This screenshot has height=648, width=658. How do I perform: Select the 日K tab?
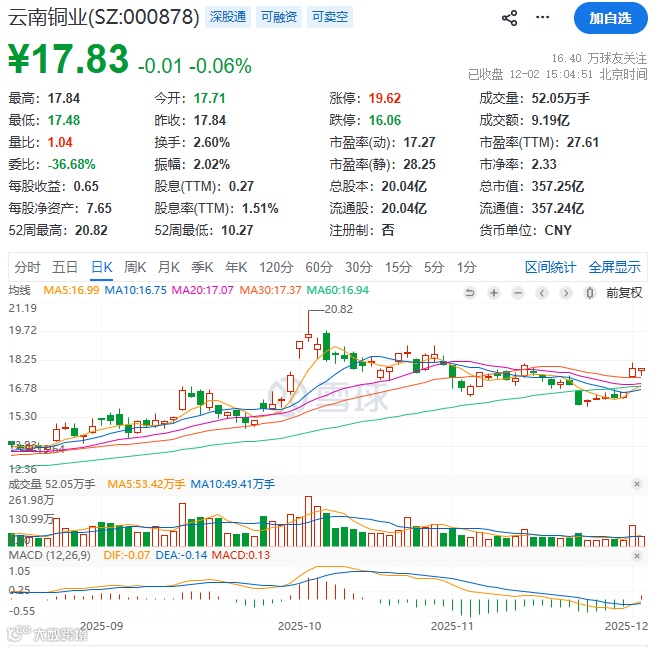[x=102, y=267]
